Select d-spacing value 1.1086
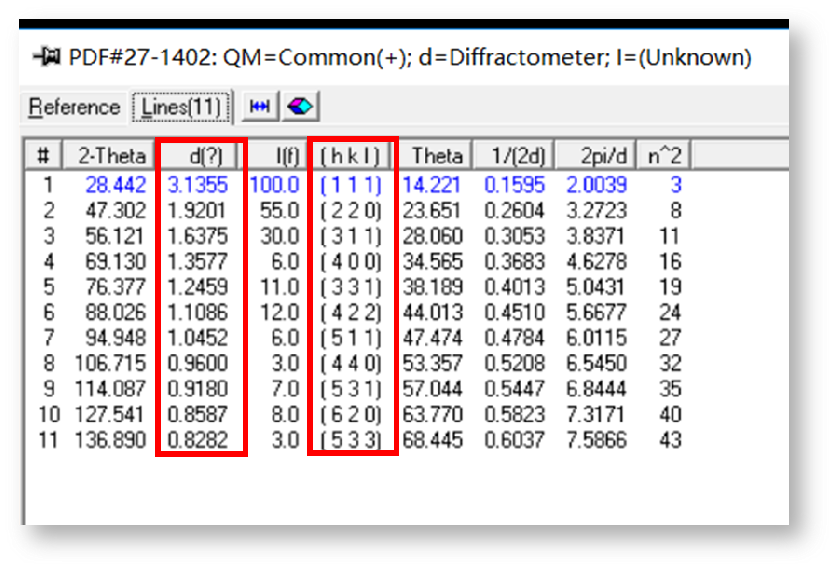The width and height of the screenshot is (835, 571). click(198, 312)
